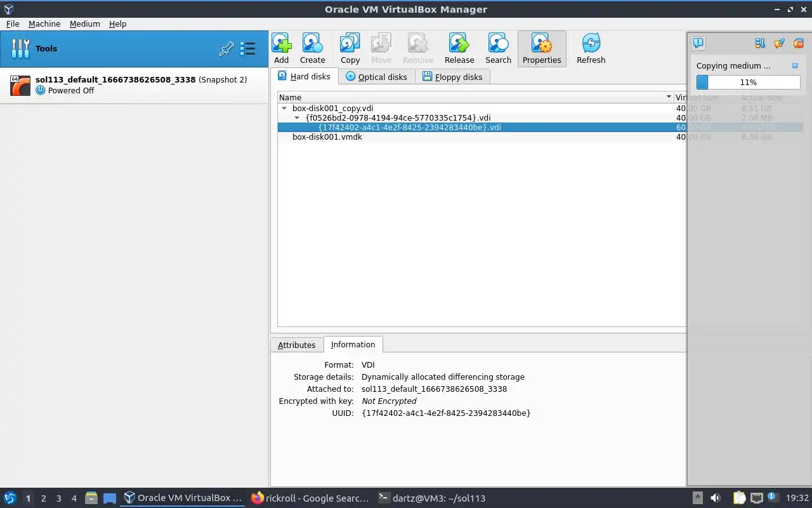Switch to workspace 2 in taskbar
The height and width of the screenshot is (508, 812).
(43, 498)
